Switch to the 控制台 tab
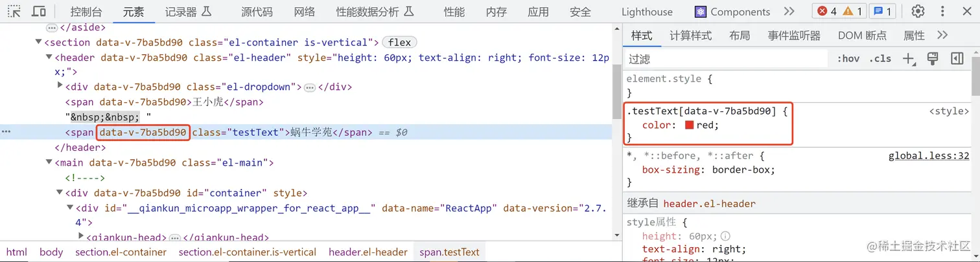The width and height of the screenshot is (980, 262). coord(86,12)
